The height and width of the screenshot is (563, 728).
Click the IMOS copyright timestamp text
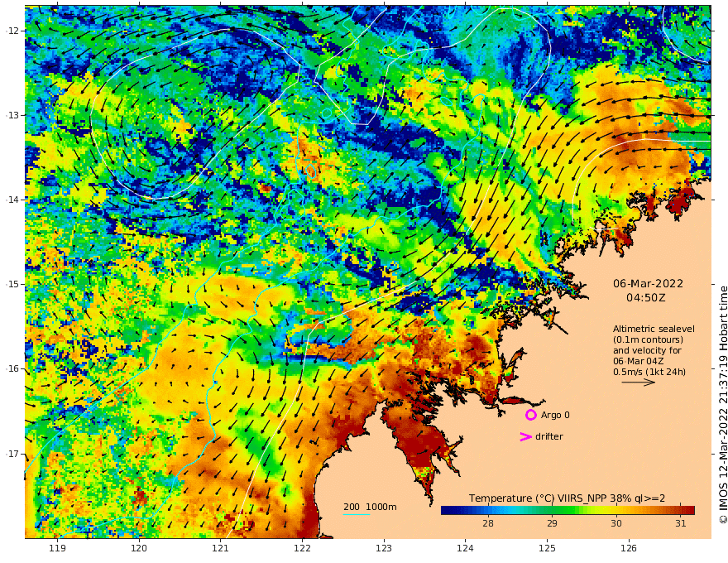723,405
